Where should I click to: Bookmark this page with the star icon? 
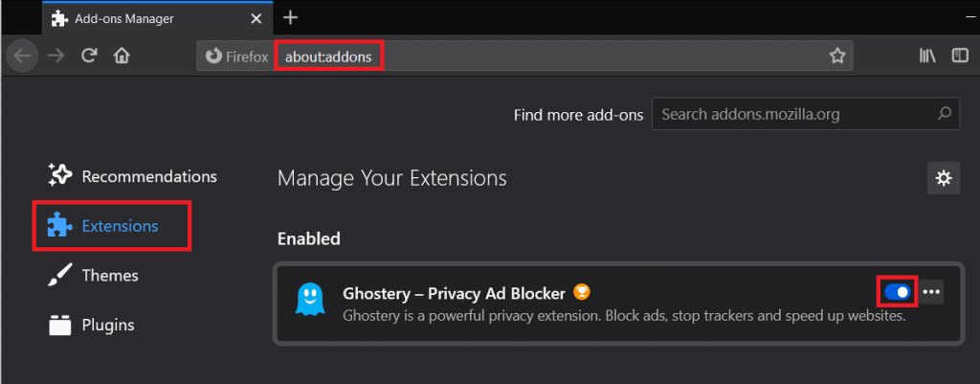tap(837, 56)
